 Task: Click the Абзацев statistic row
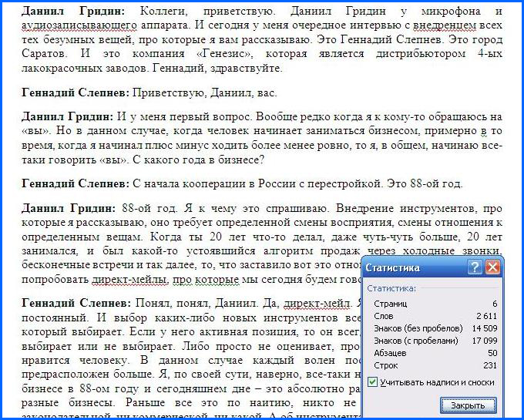(x=435, y=353)
